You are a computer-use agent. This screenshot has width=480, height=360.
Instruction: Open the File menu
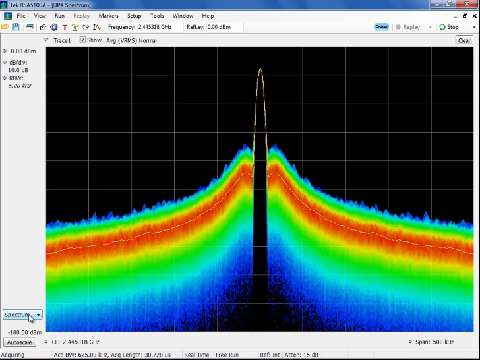pos(21,16)
